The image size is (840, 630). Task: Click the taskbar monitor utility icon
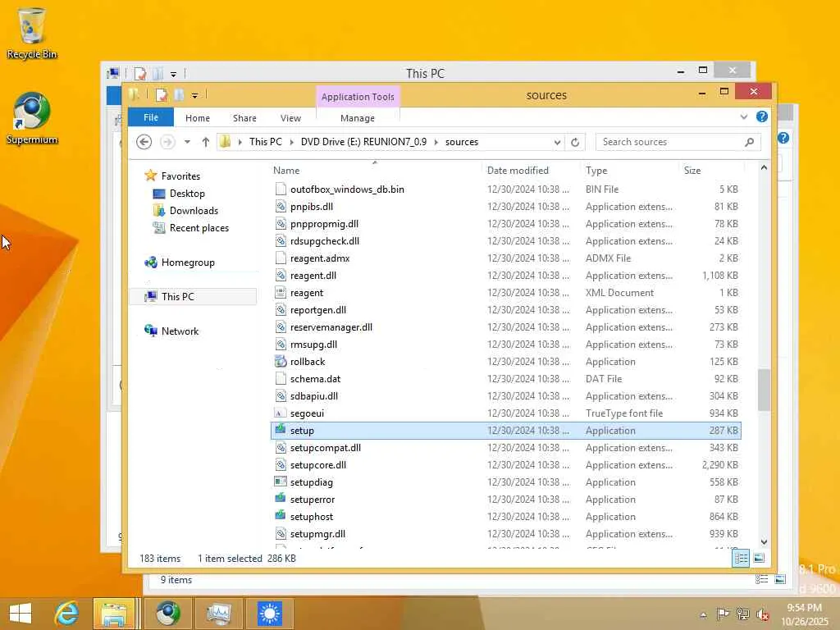[219, 614]
